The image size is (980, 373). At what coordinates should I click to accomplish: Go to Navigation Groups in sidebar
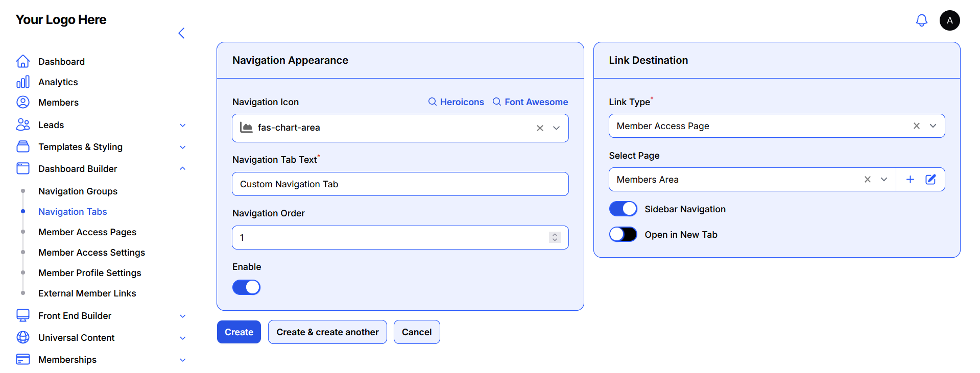click(78, 191)
